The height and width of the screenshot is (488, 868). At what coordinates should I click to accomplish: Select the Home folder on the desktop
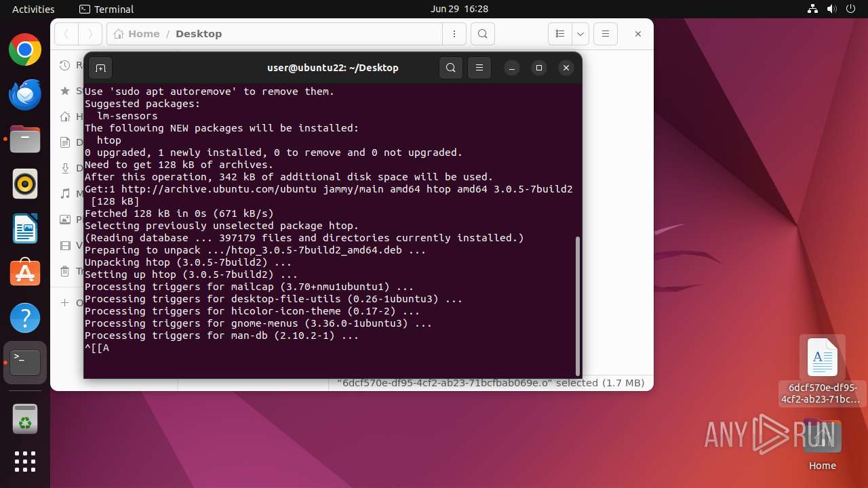click(x=823, y=436)
